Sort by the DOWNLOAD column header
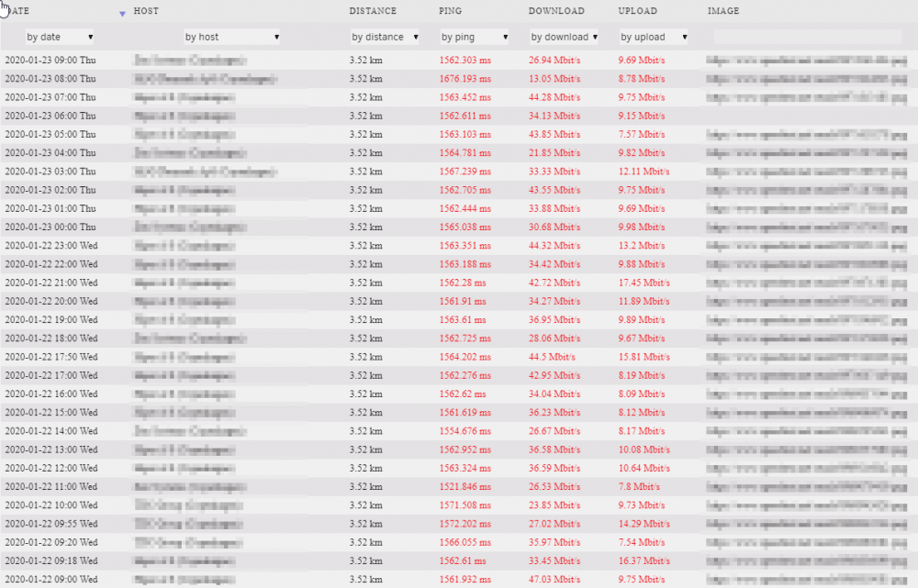 (556, 11)
